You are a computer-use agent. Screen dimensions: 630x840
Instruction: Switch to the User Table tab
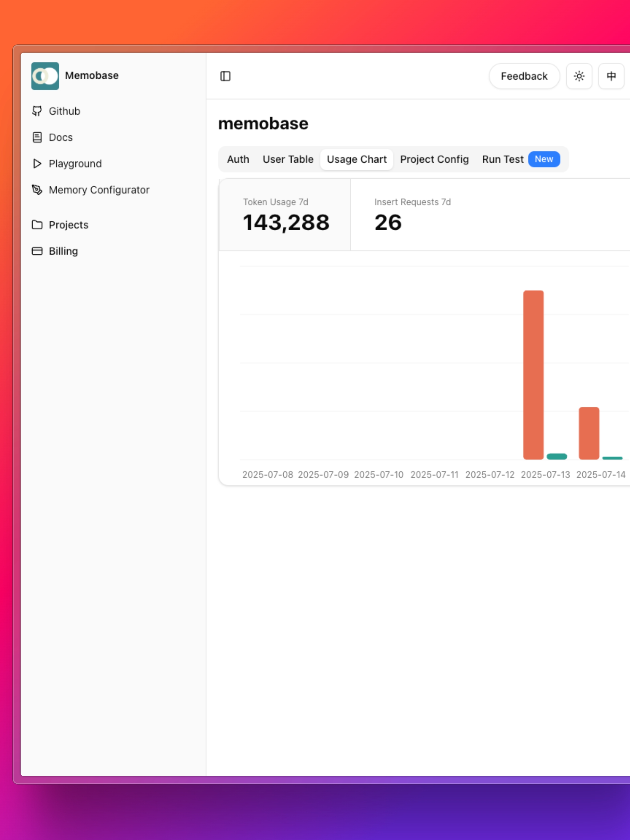tap(288, 159)
